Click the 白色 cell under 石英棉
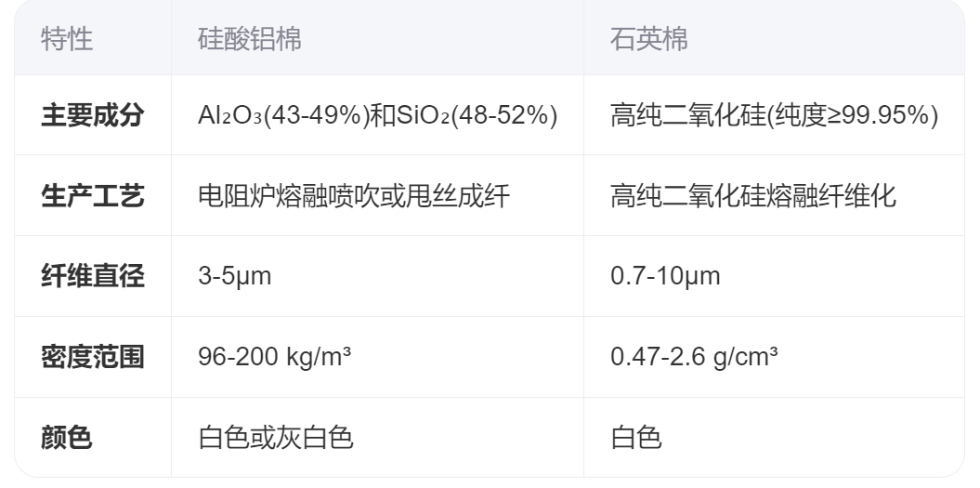 636,437
